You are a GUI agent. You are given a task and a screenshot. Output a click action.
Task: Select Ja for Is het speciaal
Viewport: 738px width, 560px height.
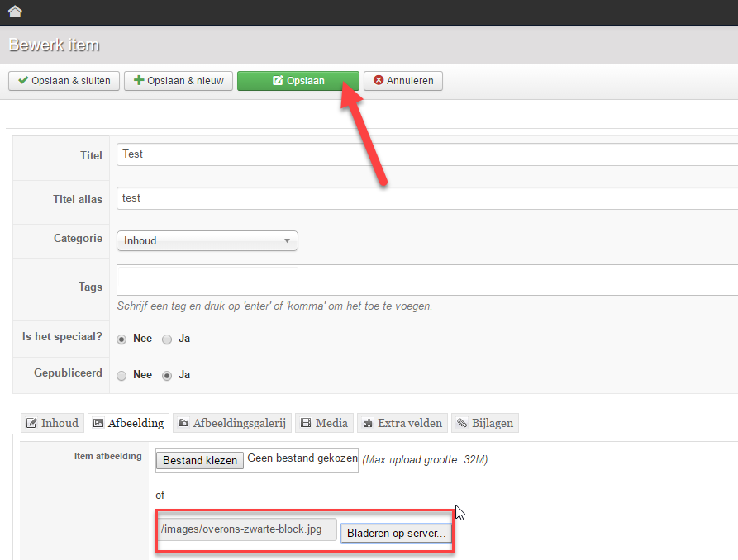(x=167, y=339)
